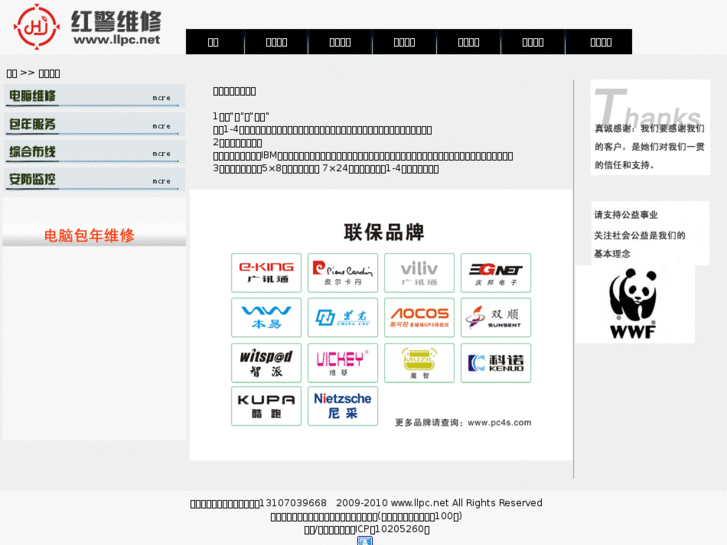Viewport: 727px width, 545px height.
Task: Click the footer www.llpc.net All Rights Reserved text
Action: click(x=466, y=503)
